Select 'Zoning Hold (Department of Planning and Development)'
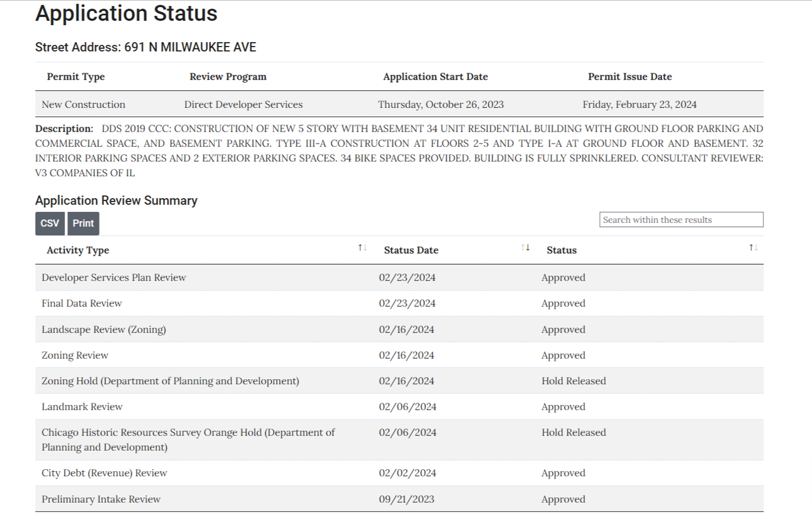812x525 pixels. pyautogui.click(x=171, y=381)
